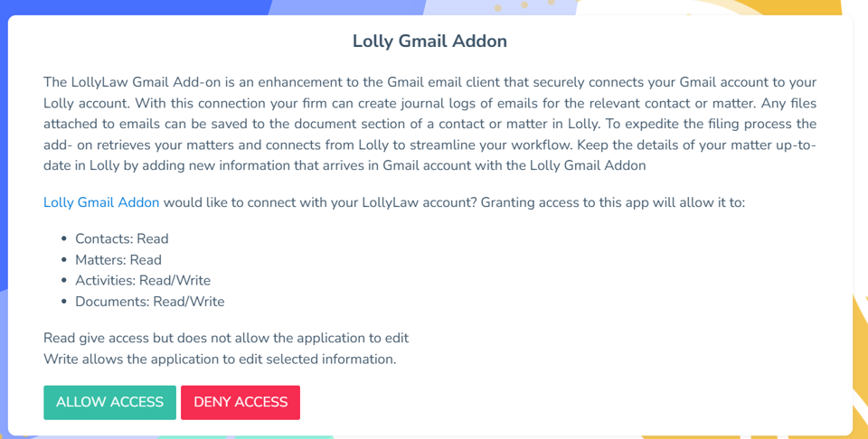
Task: Click the red Deny Access button
Action: click(241, 403)
